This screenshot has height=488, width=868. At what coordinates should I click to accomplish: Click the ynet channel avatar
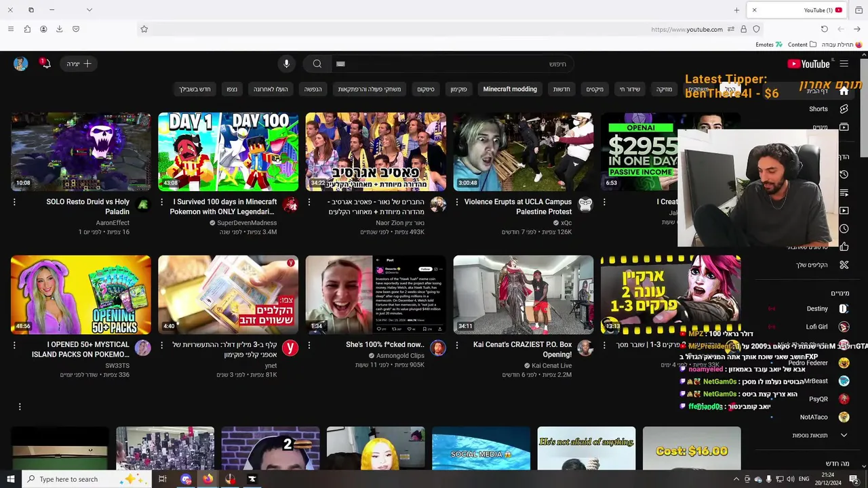(290, 348)
